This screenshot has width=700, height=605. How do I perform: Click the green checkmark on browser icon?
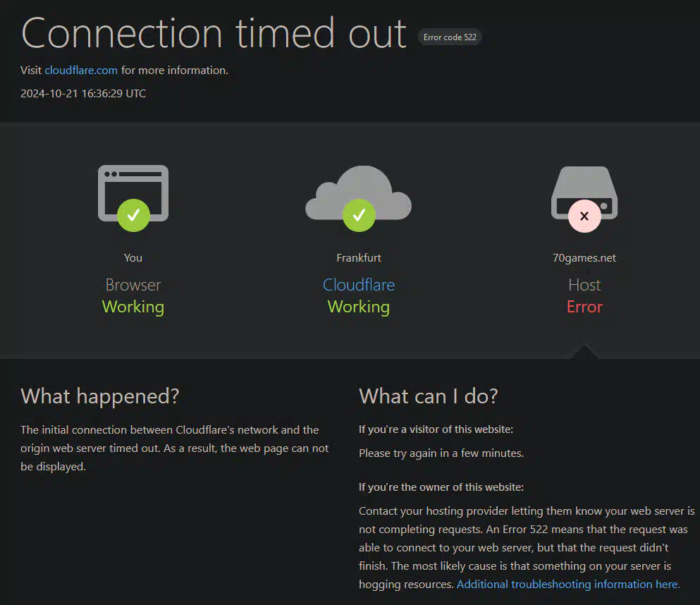(133, 216)
